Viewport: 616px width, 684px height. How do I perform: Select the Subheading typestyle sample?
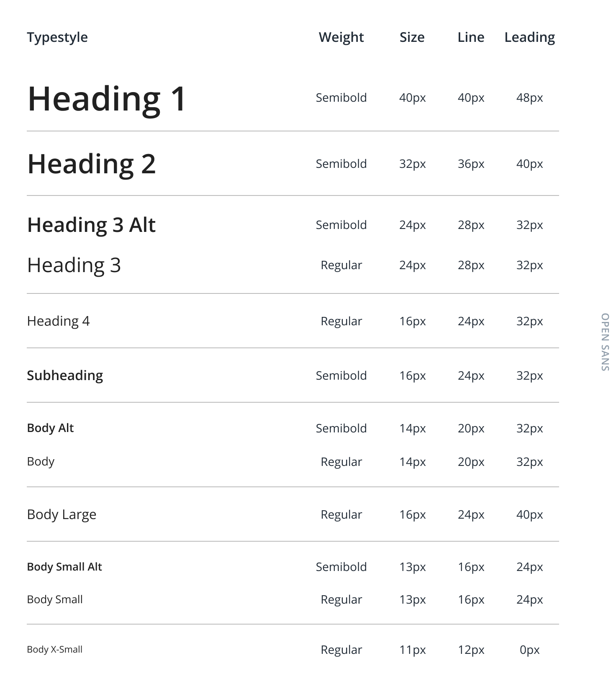65,375
